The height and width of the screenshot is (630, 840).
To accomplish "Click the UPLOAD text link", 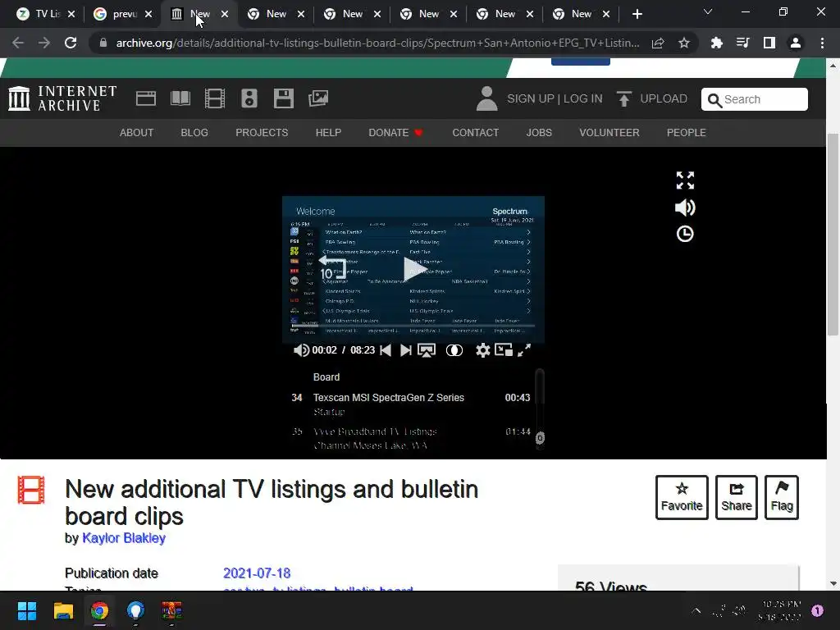I will [663, 98].
